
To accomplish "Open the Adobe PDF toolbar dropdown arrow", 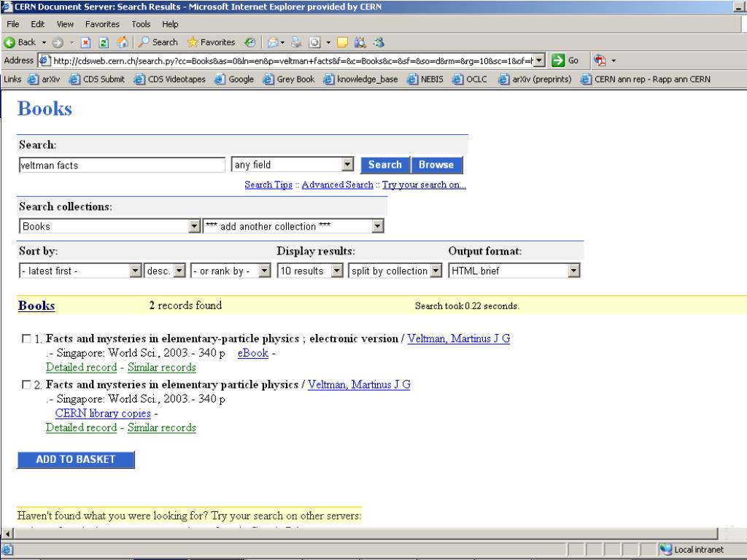I will click(x=614, y=61).
